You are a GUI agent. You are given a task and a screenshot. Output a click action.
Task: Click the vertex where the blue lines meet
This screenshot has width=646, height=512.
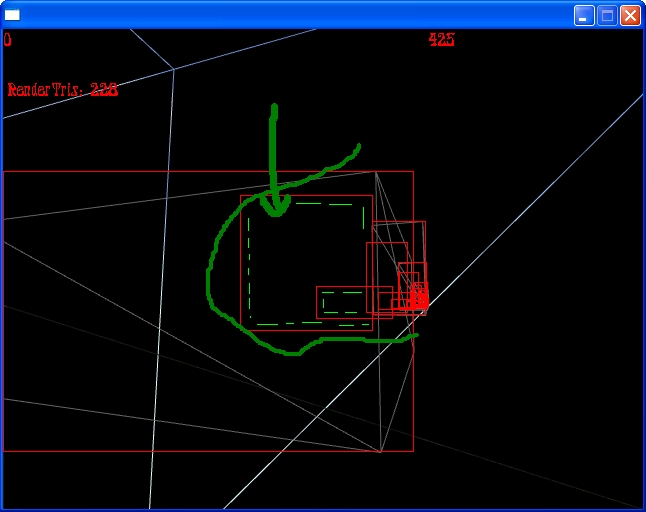pos(173,69)
